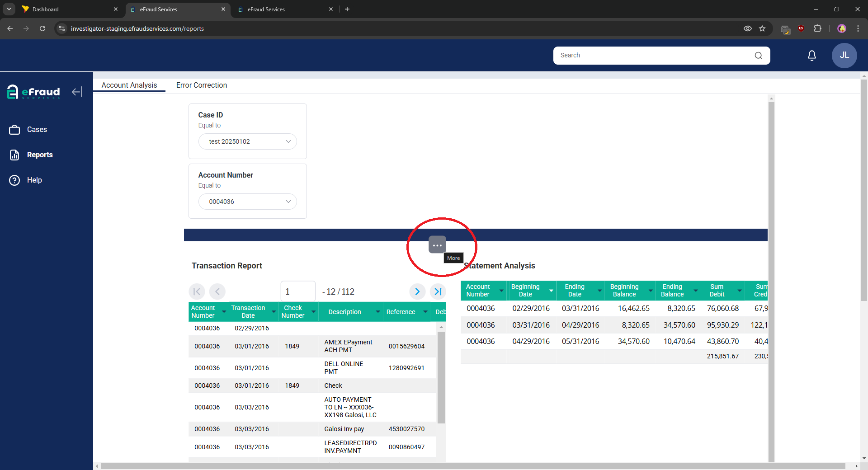Click the eFraud Services logo
Image resolution: width=868 pixels, height=470 pixels.
click(x=34, y=92)
